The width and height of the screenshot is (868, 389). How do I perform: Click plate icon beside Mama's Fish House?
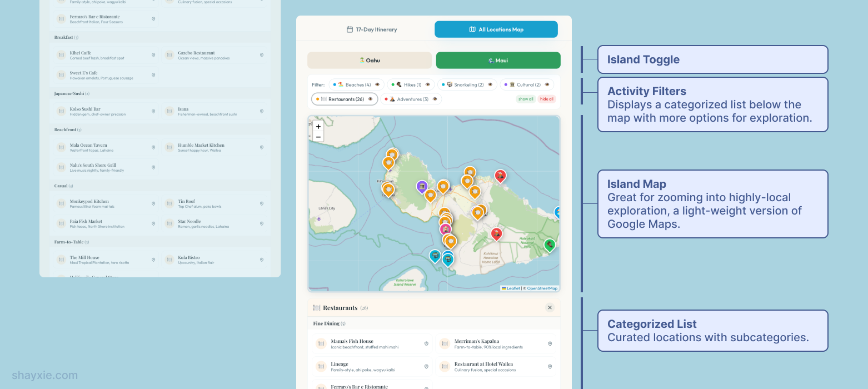[x=321, y=344]
